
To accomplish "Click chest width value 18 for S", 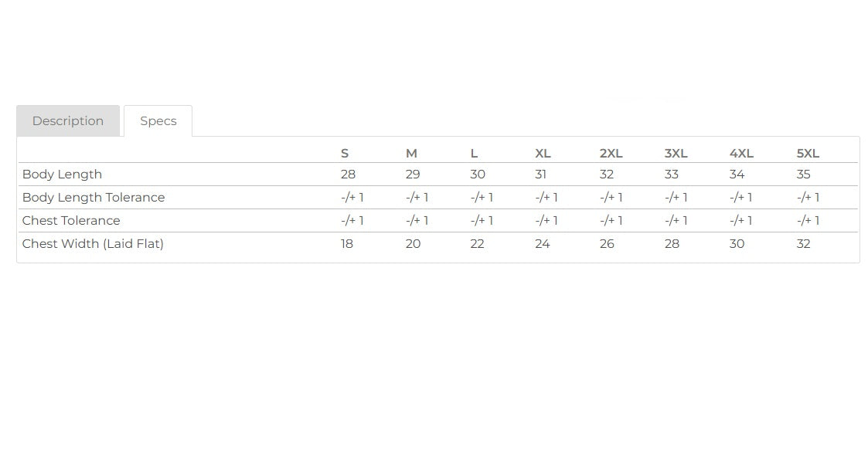I will (x=346, y=244).
